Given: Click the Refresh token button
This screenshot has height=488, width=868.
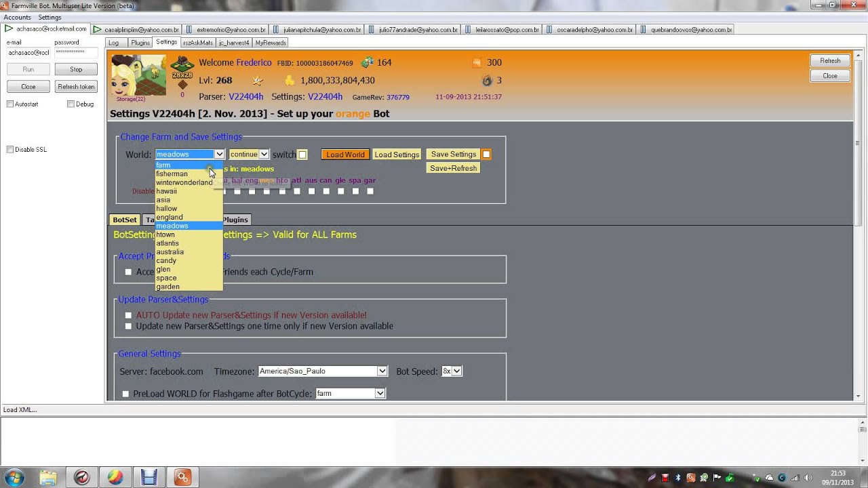Looking at the screenshot, I should click(76, 87).
